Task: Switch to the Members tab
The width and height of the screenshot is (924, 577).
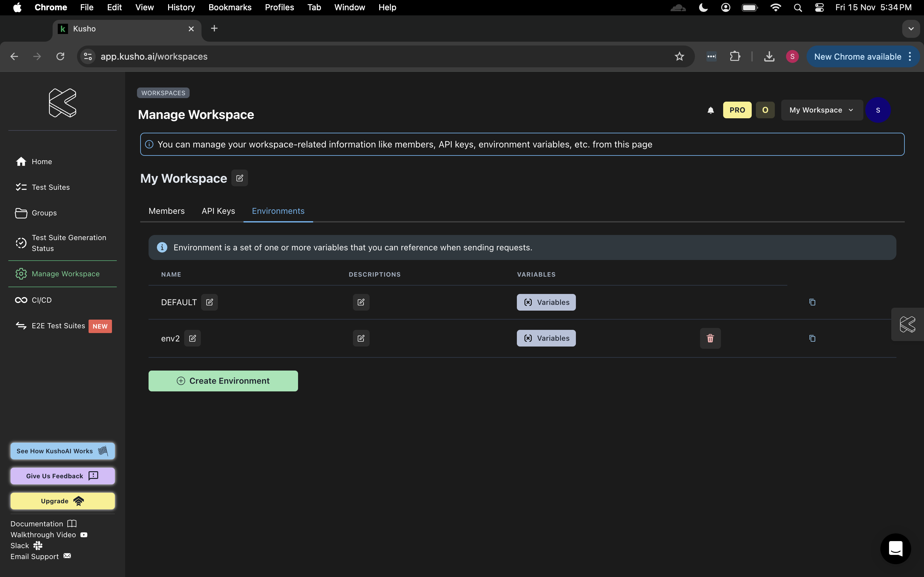Action: pyautogui.click(x=167, y=211)
